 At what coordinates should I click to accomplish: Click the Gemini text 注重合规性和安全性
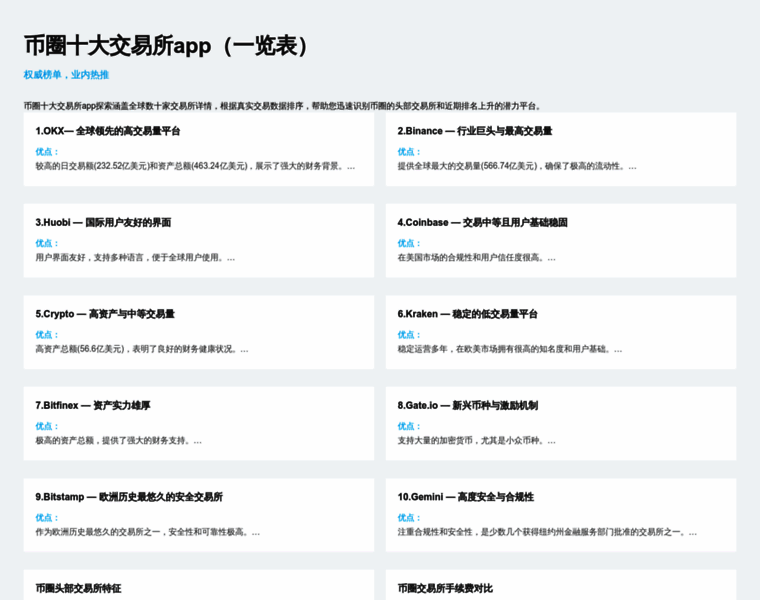pos(548,532)
